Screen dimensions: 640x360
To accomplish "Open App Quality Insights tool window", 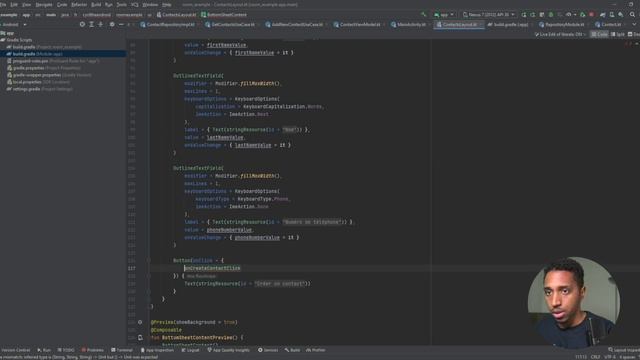I will click(x=228, y=350).
